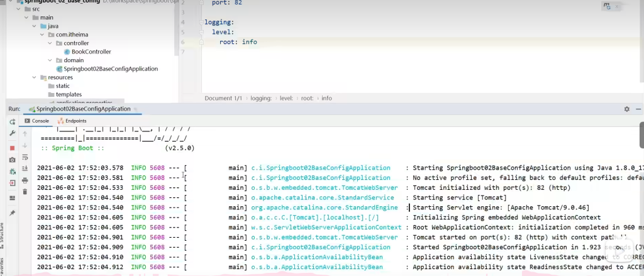Take a thread dump using the camera icon
The image size is (644, 276).
coord(12,160)
